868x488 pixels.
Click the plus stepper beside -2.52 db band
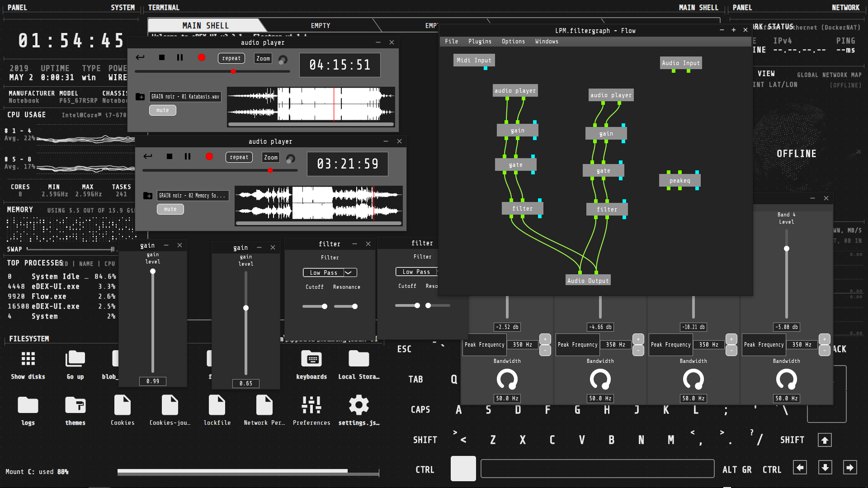point(545,339)
